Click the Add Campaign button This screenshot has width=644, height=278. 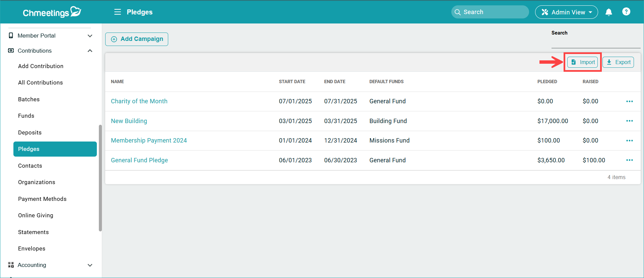[x=137, y=39]
